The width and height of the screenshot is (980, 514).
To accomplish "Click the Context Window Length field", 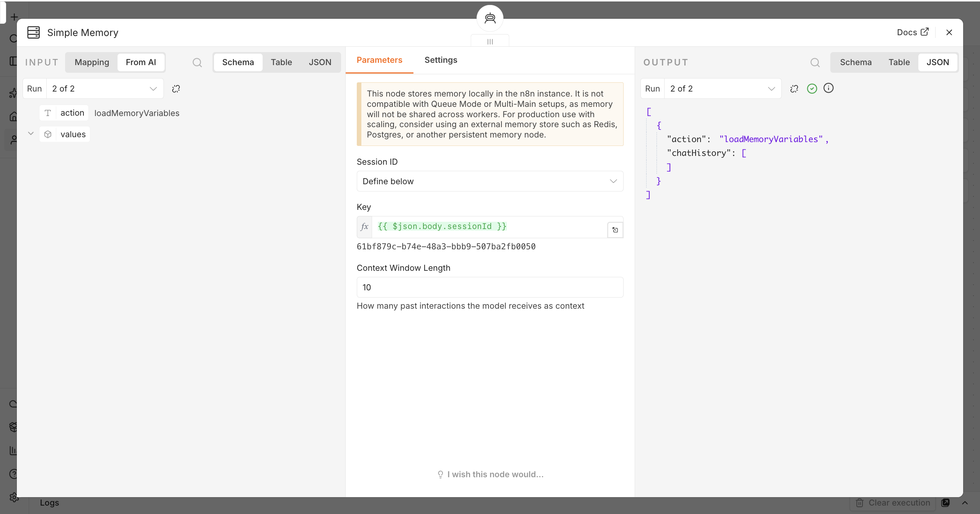I will (490, 287).
